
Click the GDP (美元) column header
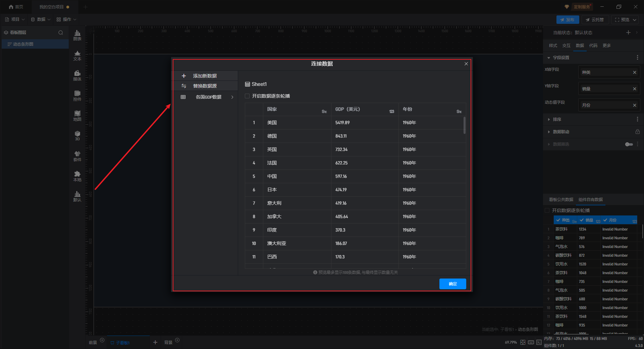[365, 109]
